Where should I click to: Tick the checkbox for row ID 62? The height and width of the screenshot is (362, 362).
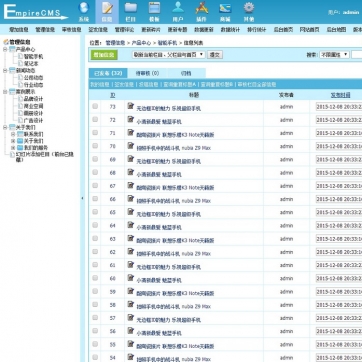(95, 251)
